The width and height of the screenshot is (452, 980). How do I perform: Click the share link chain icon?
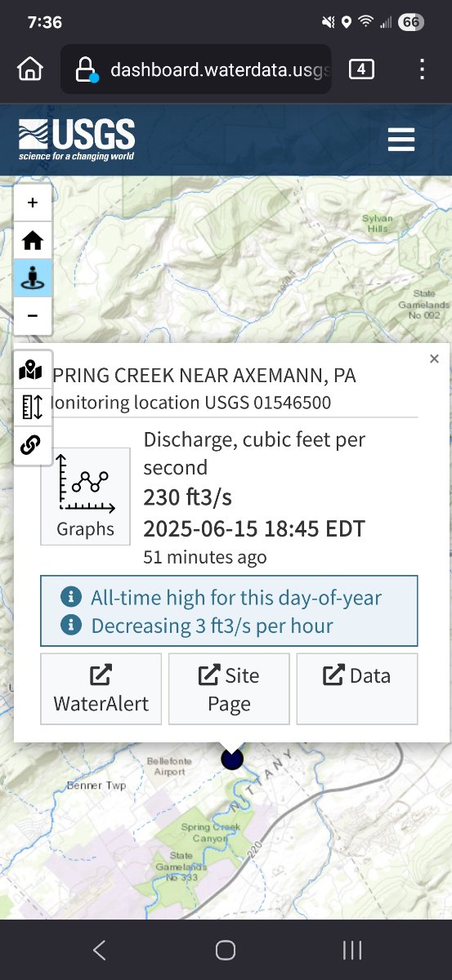(x=31, y=444)
